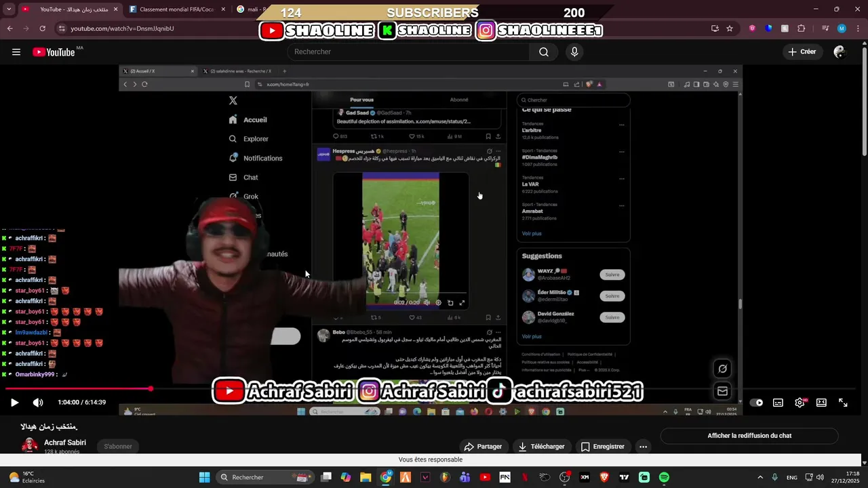This screenshot has height=488, width=868.
Task: Open YouTube app from the taskbar
Action: point(485,477)
